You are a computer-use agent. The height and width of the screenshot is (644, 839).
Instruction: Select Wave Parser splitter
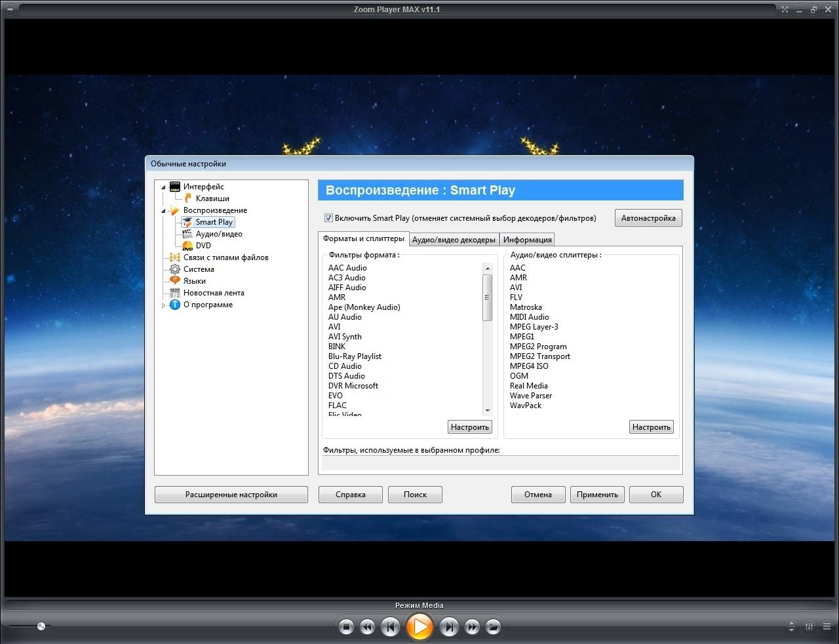(531, 396)
